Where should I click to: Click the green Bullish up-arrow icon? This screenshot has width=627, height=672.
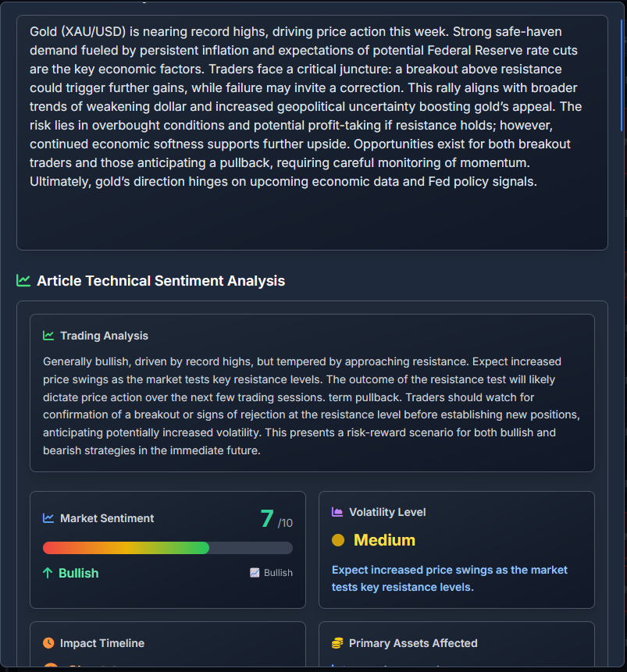tap(48, 573)
